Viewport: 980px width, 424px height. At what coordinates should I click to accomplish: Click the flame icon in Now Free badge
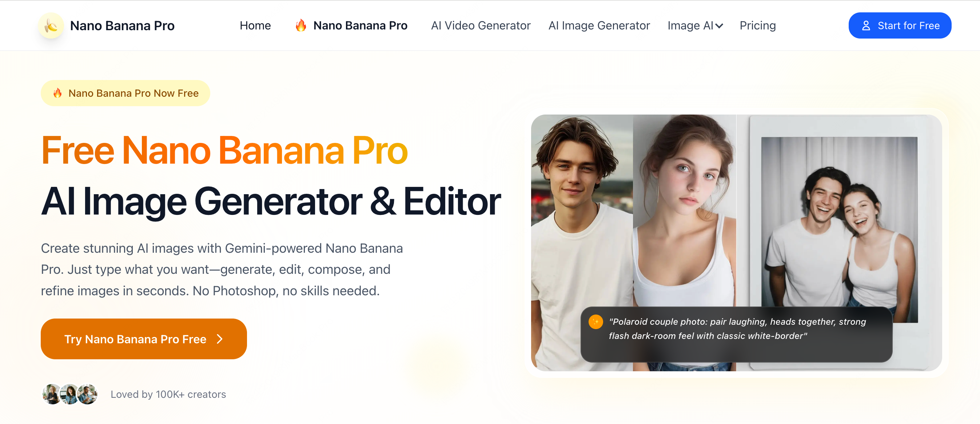click(x=57, y=93)
